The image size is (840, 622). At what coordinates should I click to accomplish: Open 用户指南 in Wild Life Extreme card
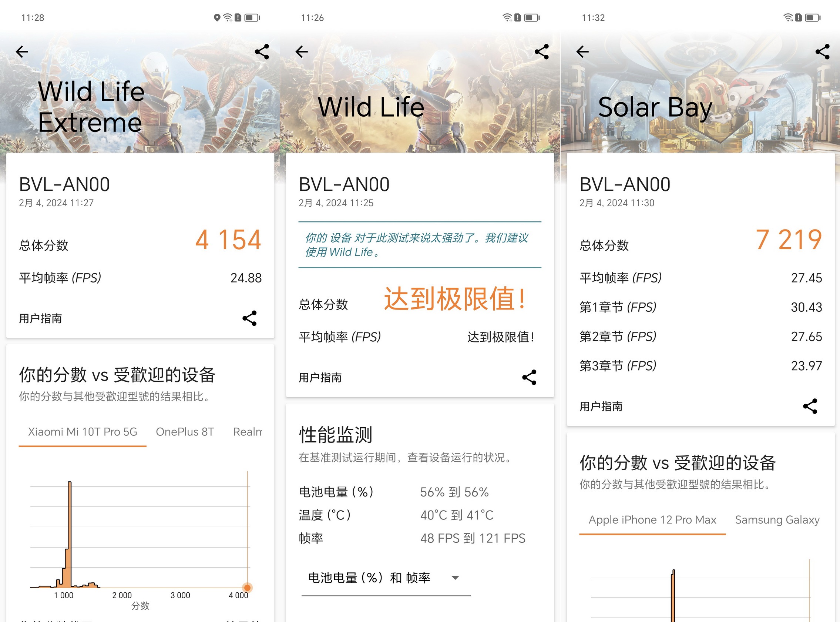[x=41, y=318]
